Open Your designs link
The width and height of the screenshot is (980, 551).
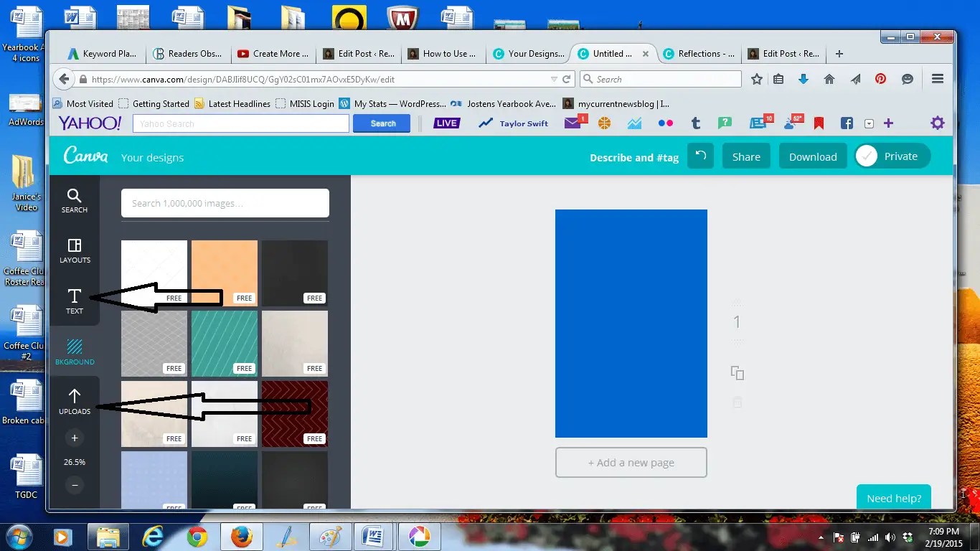(x=152, y=157)
